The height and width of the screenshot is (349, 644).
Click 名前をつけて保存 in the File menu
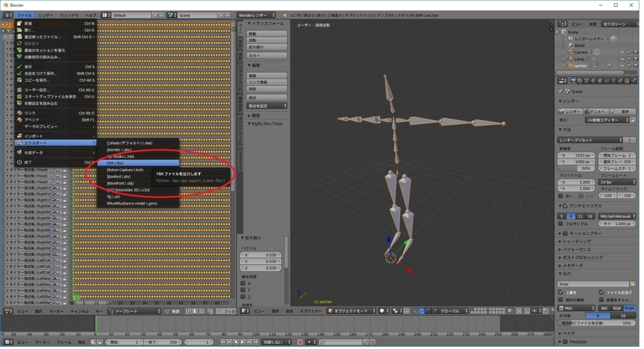click(55, 74)
